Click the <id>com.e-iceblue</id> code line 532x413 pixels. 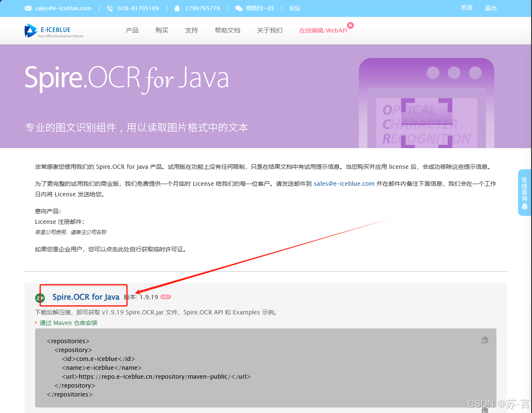pyautogui.click(x=99, y=359)
